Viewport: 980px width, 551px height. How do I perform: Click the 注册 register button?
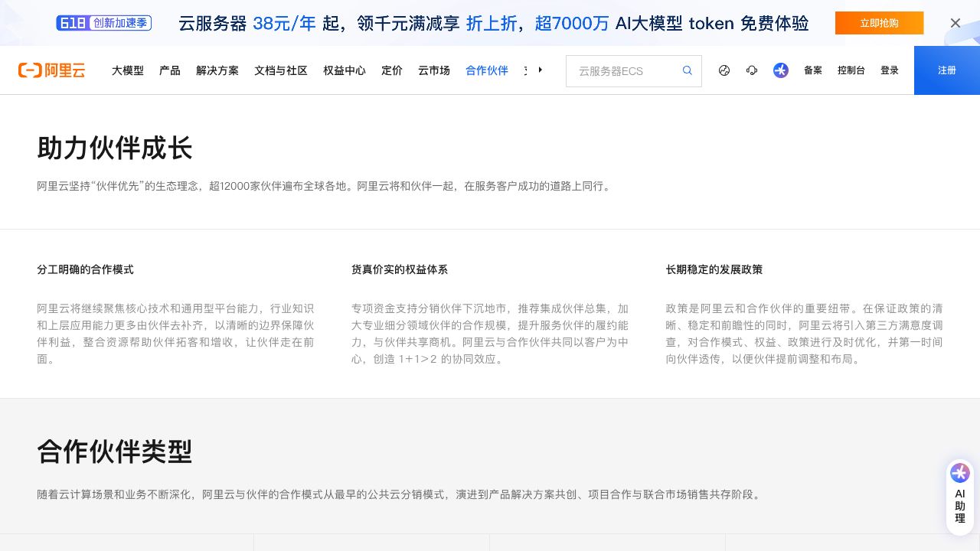(x=946, y=70)
